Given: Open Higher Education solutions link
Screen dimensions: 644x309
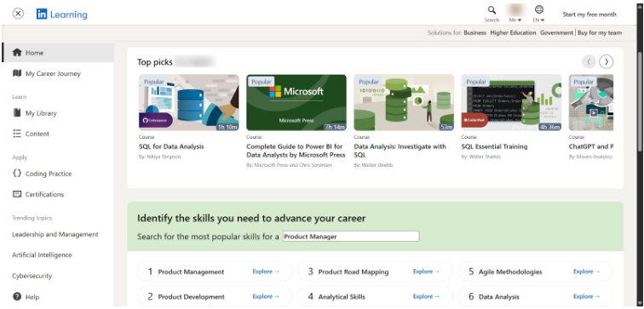Looking at the screenshot, I should click(513, 33).
